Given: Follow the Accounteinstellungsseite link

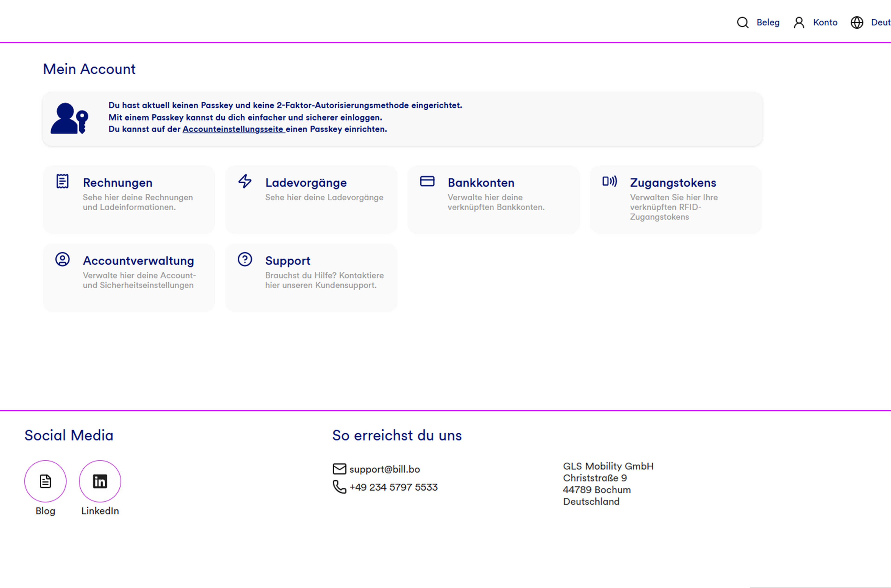Looking at the screenshot, I should click(233, 129).
